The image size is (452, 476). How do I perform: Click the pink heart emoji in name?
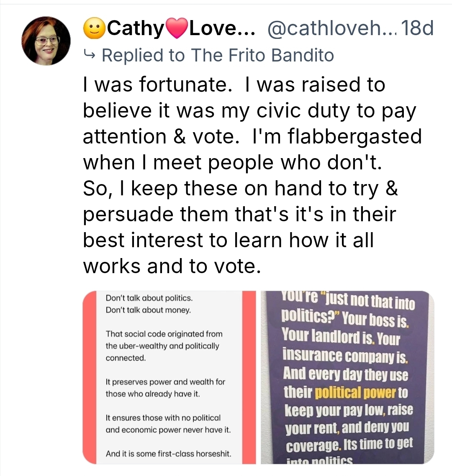click(177, 30)
